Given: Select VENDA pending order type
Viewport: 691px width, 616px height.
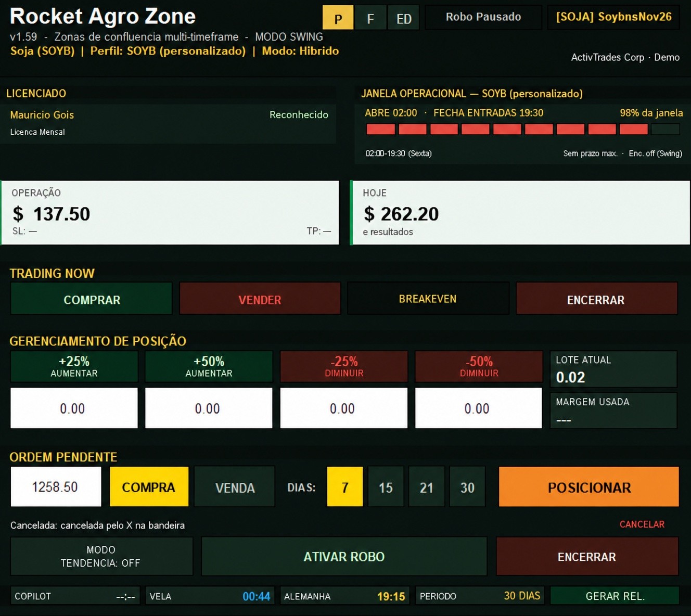Looking at the screenshot, I should coord(235,486).
